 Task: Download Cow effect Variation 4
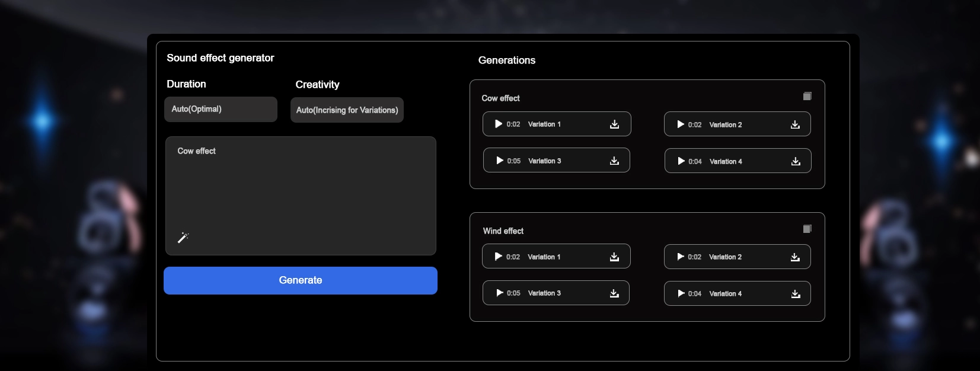(796, 161)
